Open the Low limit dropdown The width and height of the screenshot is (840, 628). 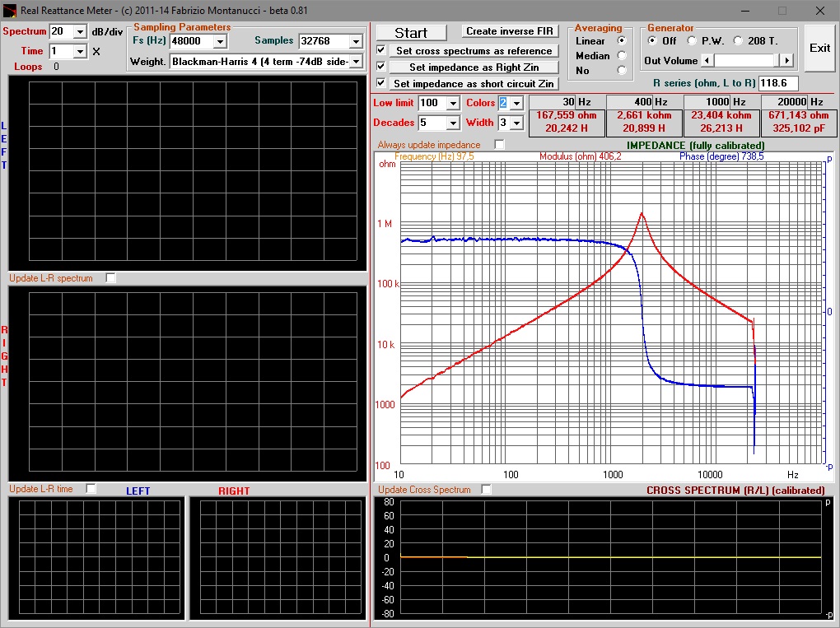pyautogui.click(x=453, y=103)
